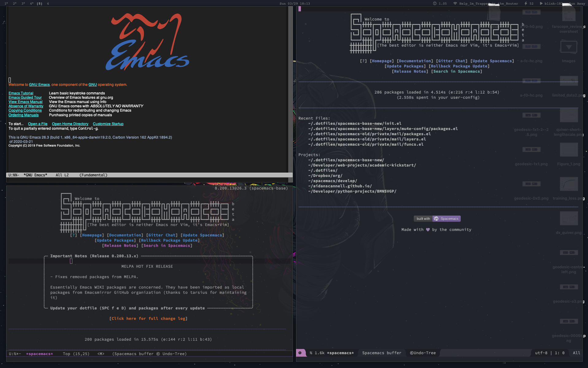Click the window number 1 icon in right mode line
This screenshot has height=368, width=588.
[x=300, y=353]
